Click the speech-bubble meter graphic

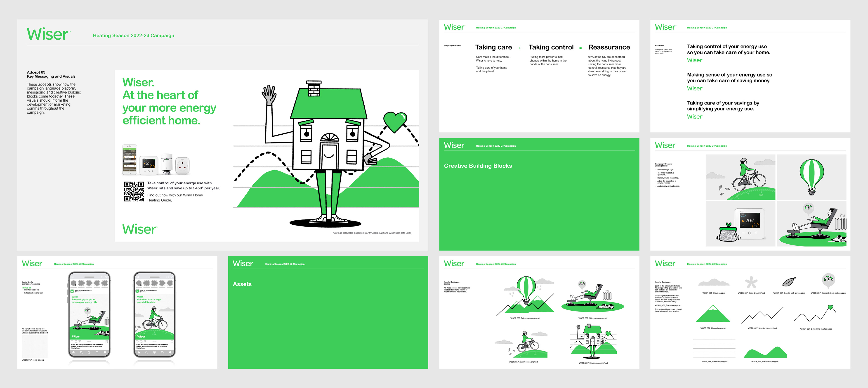(829, 281)
